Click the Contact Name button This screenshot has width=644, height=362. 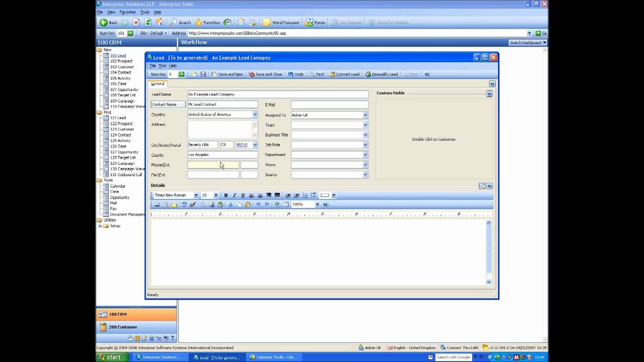(168, 105)
